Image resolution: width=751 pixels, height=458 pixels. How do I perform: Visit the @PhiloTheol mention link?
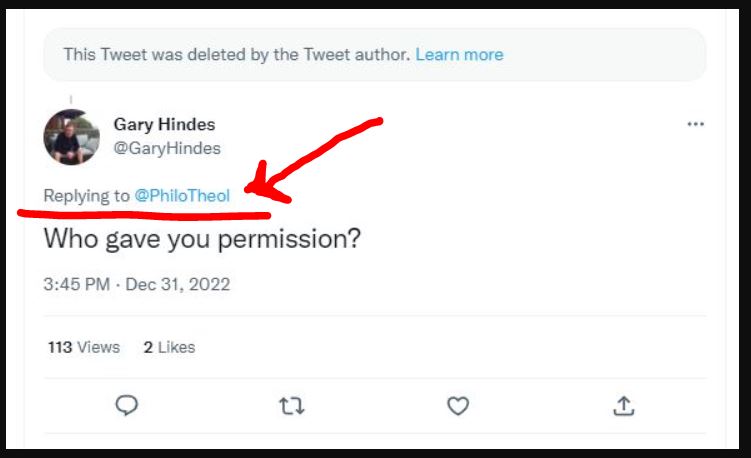point(182,196)
